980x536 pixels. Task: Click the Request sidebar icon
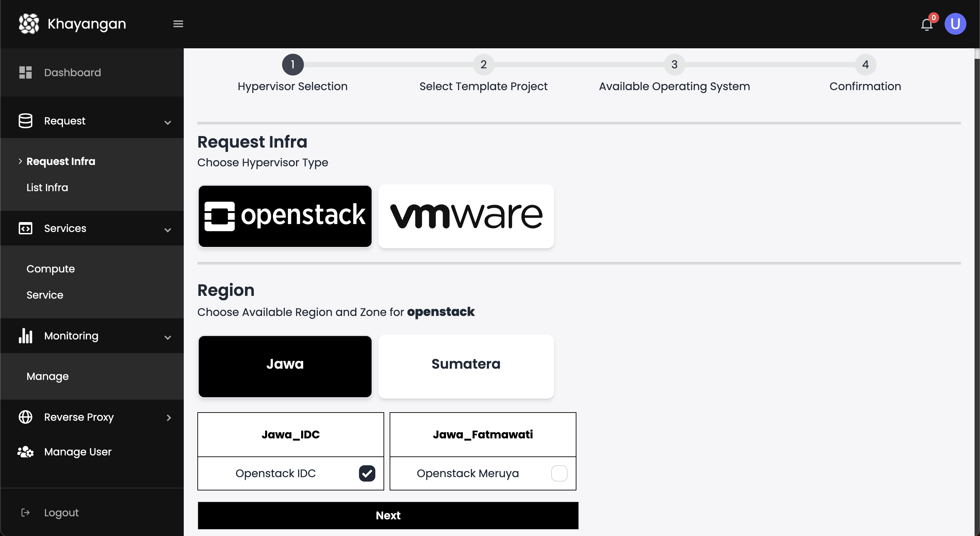25,120
